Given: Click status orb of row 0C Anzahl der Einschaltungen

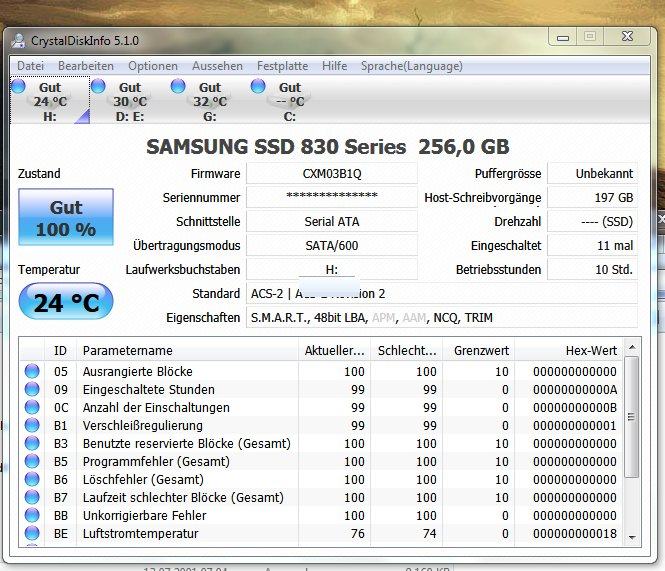Looking at the screenshot, I should (32, 407).
